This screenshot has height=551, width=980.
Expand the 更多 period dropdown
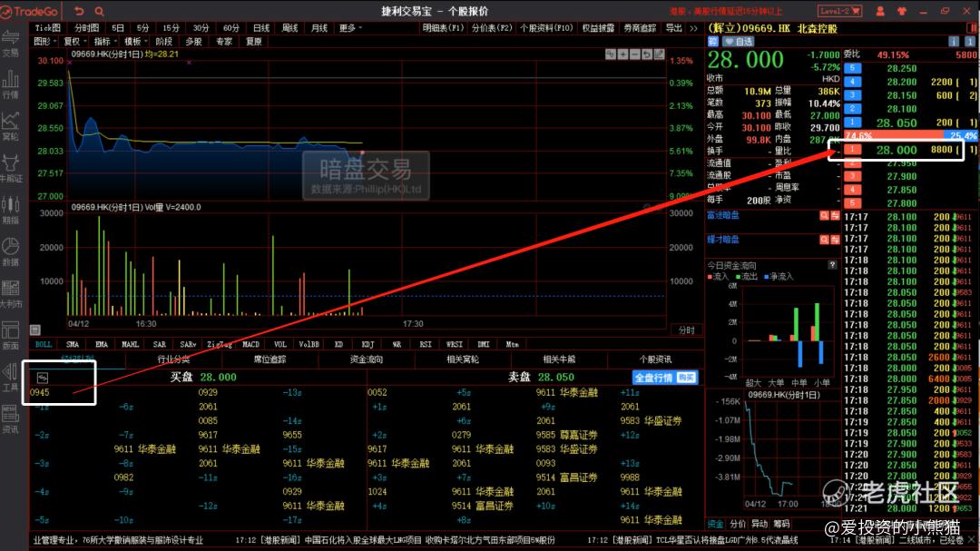(x=350, y=27)
